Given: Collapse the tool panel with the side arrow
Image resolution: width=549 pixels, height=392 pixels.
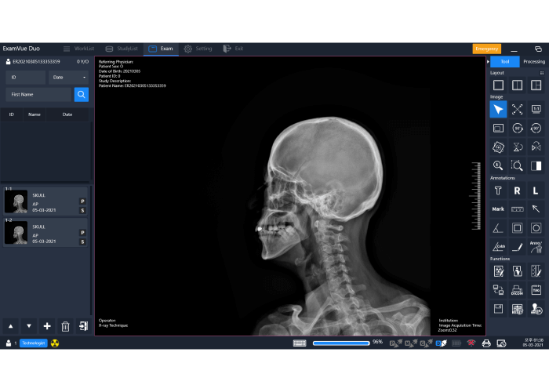Looking at the screenshot, I should coord(488,61).
